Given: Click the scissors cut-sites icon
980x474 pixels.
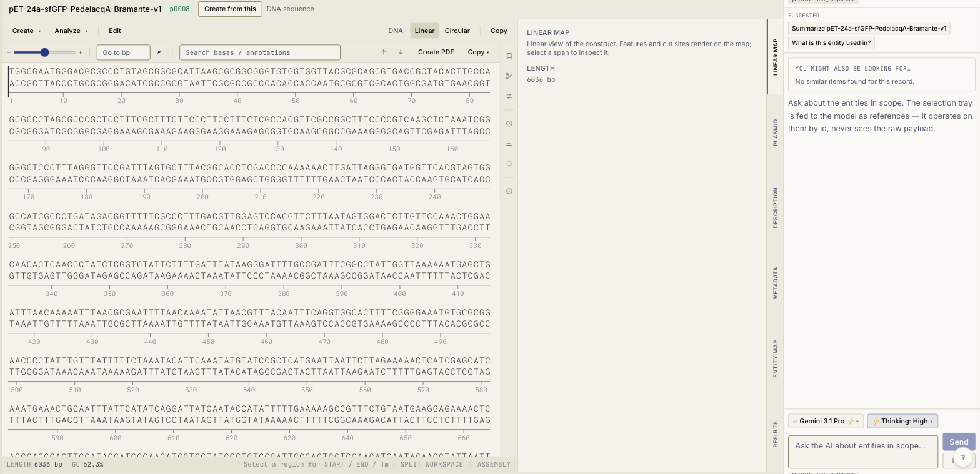Looking at the screenshot, I should point(509,76).
